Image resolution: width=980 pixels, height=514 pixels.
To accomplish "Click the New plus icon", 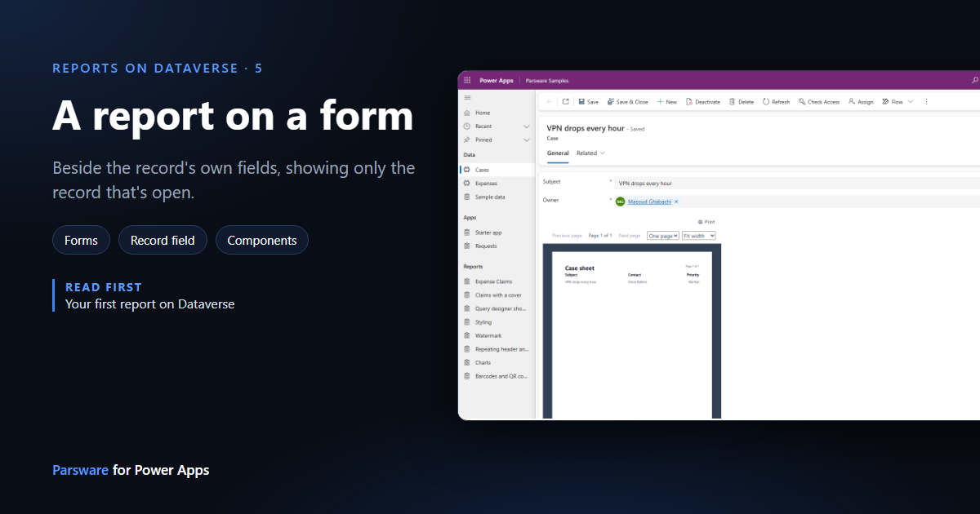I will tap(660, 102).
